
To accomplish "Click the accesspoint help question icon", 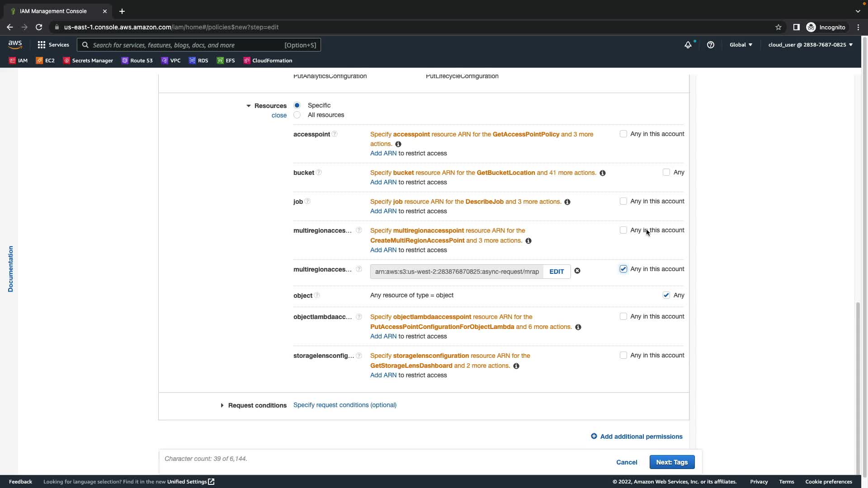I will click(x=335, y=134).
